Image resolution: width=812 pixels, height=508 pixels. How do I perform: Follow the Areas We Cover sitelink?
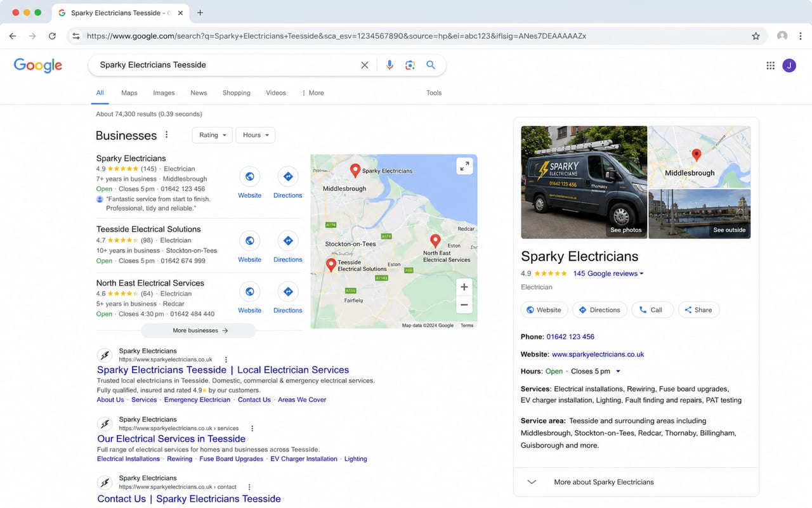point(302,400)
